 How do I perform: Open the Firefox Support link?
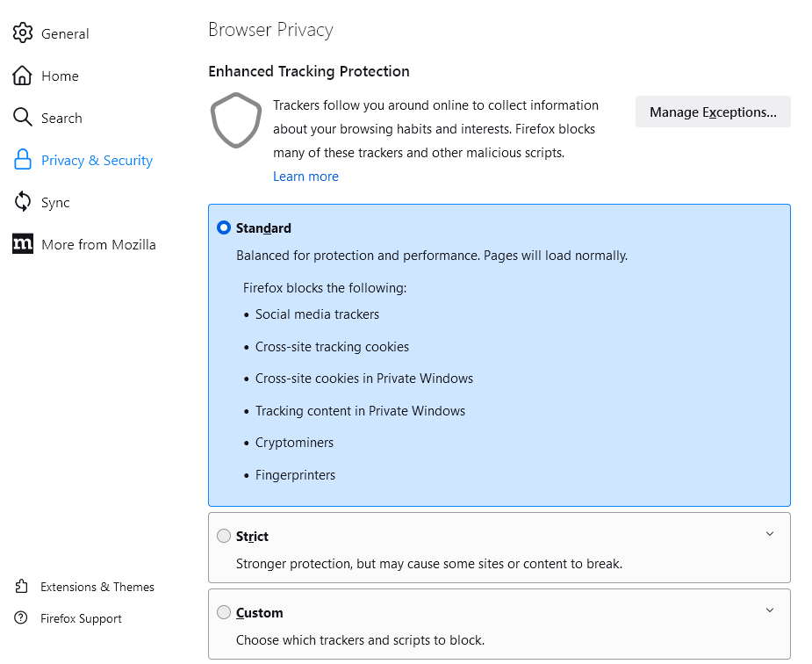point(81,619)
